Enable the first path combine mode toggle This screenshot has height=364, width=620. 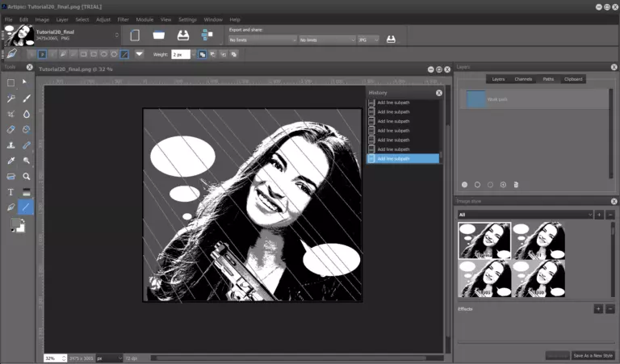click(202, 54)
